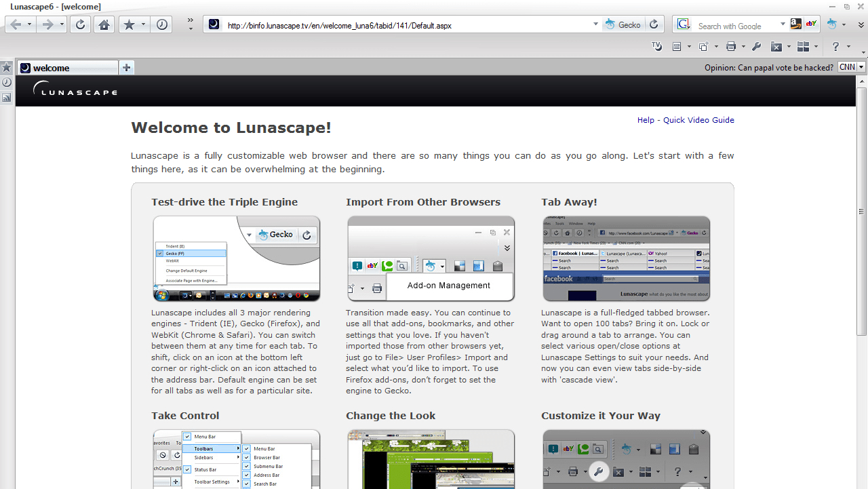Open the CNN news ticker source dropdown

861,67
